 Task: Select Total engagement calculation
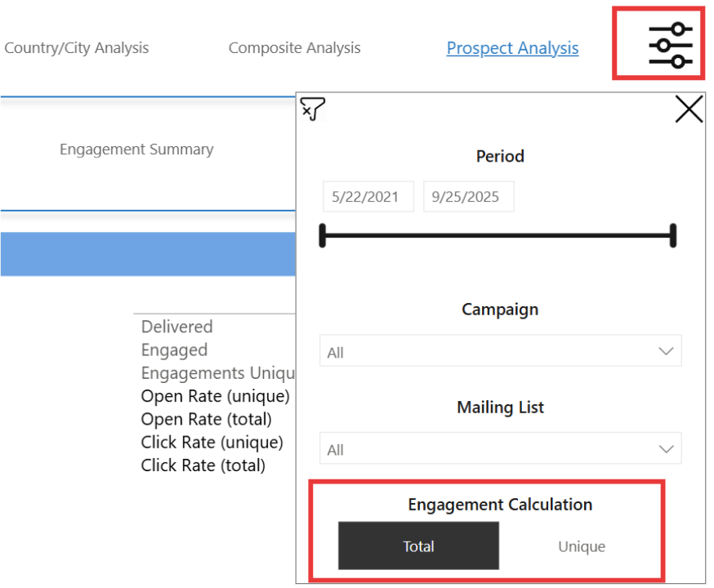tap(418, 546)
